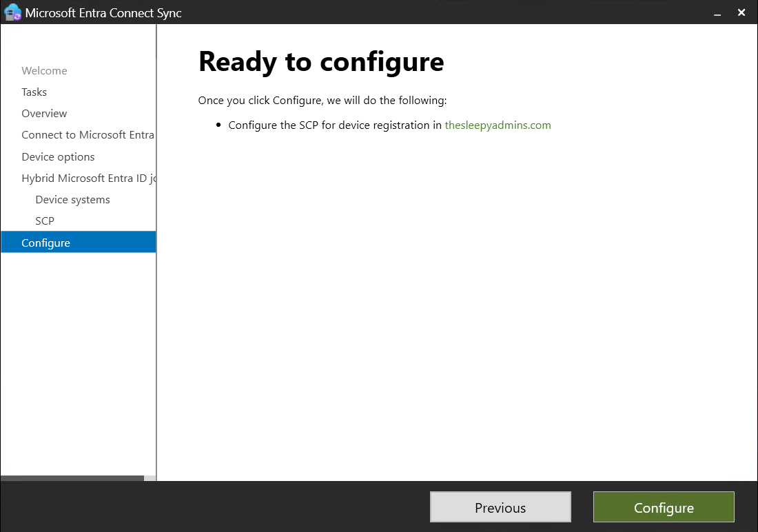Click the Ready to configure heading

click(320, 61)
